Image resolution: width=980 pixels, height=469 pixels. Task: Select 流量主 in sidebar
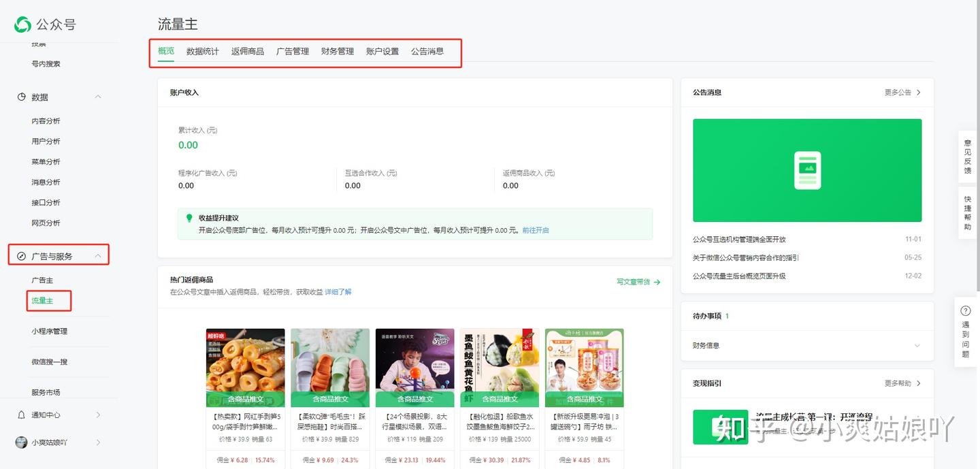coord(42,301)
